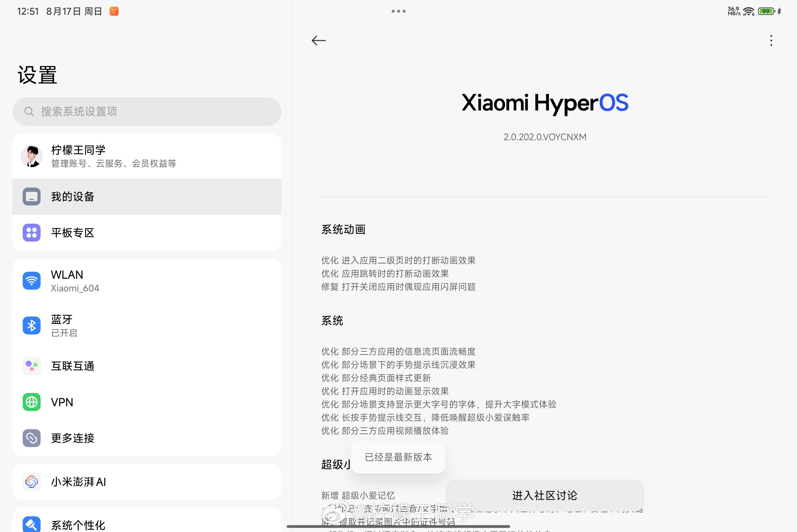Viewport: 797px width, 532px height.
Task: Click the 36.9 MB/s network speed indicator
Action: (x=734, y=11)
